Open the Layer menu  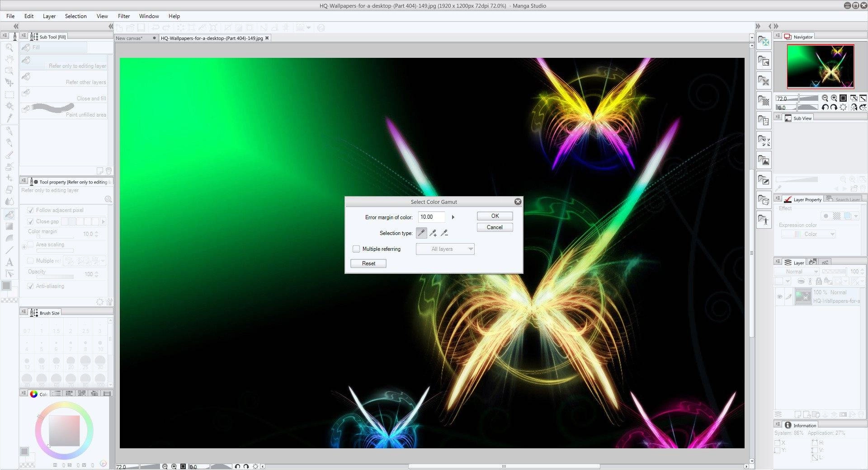coord(49,16)
